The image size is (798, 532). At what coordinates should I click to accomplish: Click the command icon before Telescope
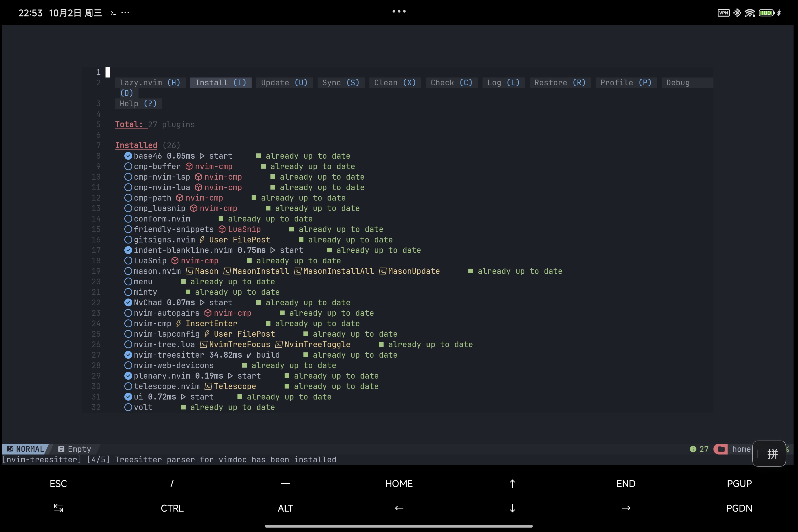tap(208, 386)
